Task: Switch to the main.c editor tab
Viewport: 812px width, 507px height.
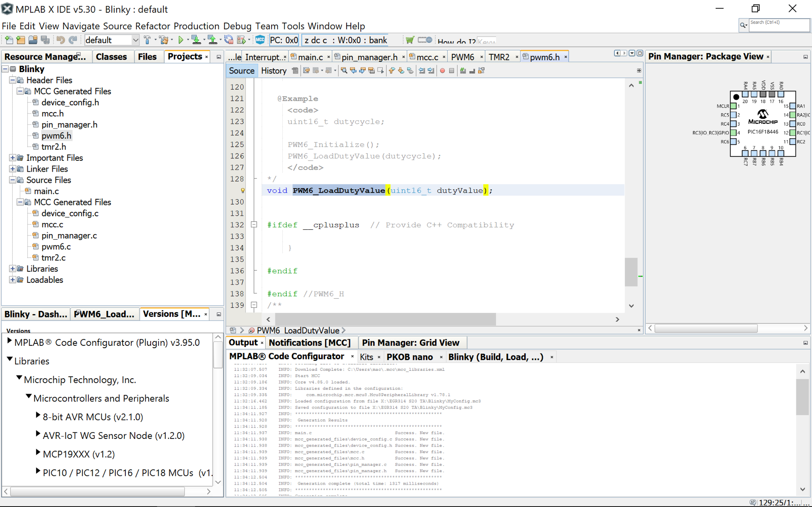Action: pyautogui.click(x=310, y=57)
